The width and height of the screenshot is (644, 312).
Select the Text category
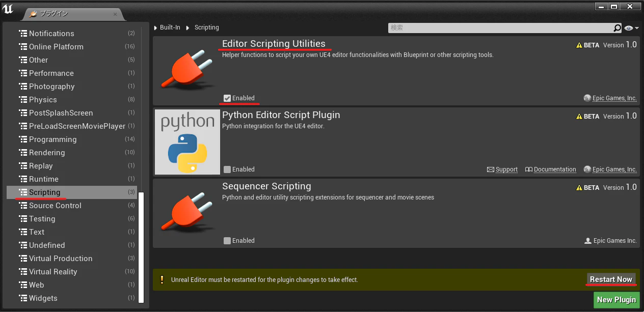click(72, 232)
